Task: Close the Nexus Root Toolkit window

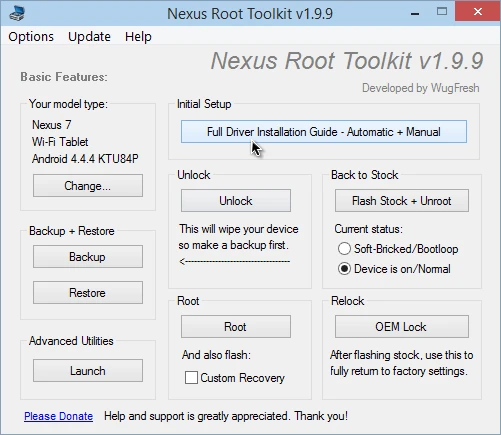Action: [x=478, y=11]
